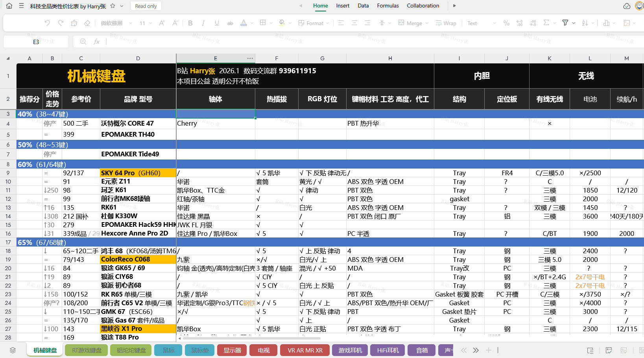Screen dimensions: 644x358
Task: Click the fx insert function icon
Action: tap(96, 41)
